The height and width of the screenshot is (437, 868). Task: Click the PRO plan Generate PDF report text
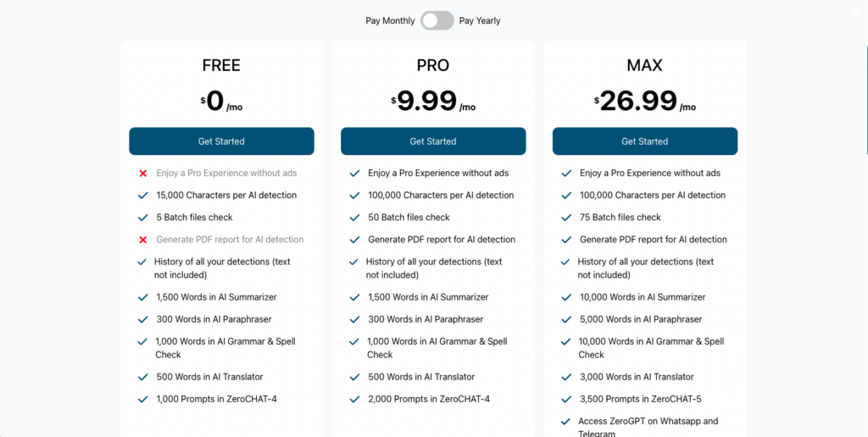click(442, 240)
